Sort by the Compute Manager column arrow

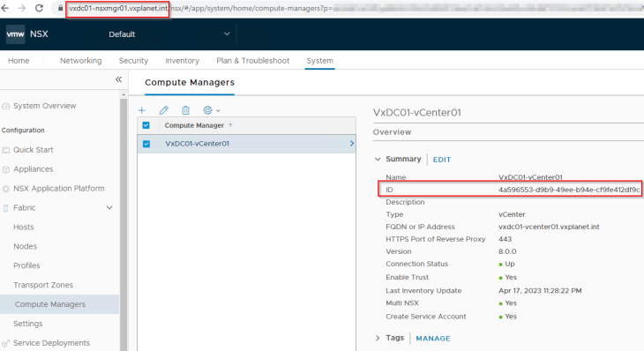tap(230, 125)
